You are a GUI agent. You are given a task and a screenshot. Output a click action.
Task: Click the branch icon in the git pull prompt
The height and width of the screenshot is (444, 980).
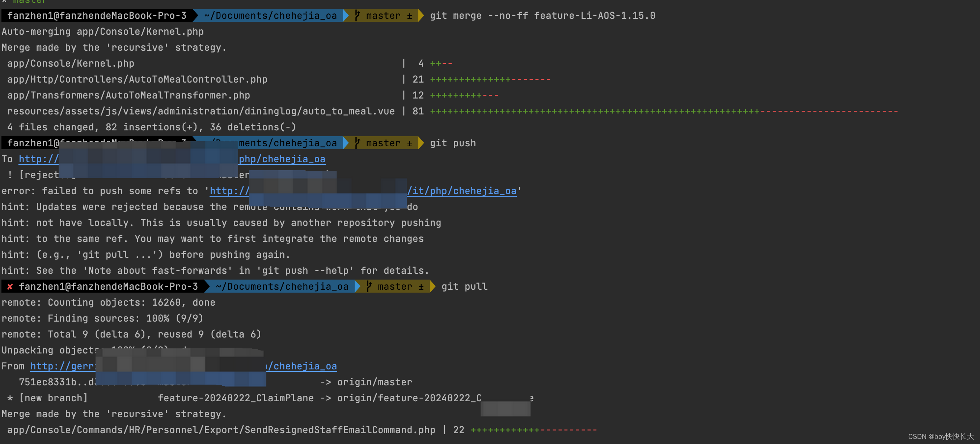(369, 286)
